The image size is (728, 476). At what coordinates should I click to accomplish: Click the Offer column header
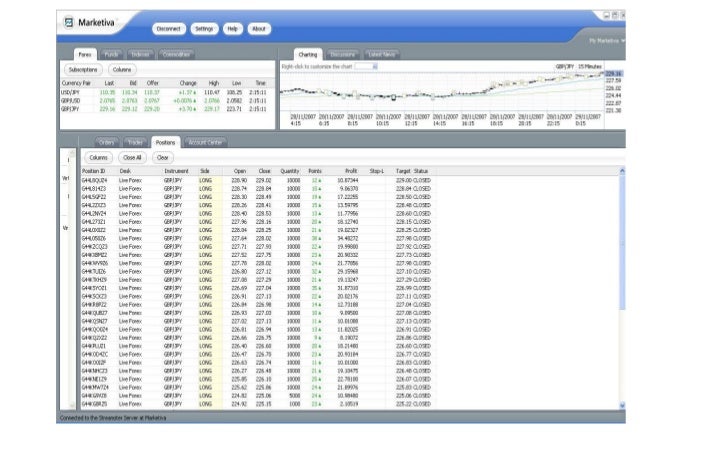coord(153,83)
